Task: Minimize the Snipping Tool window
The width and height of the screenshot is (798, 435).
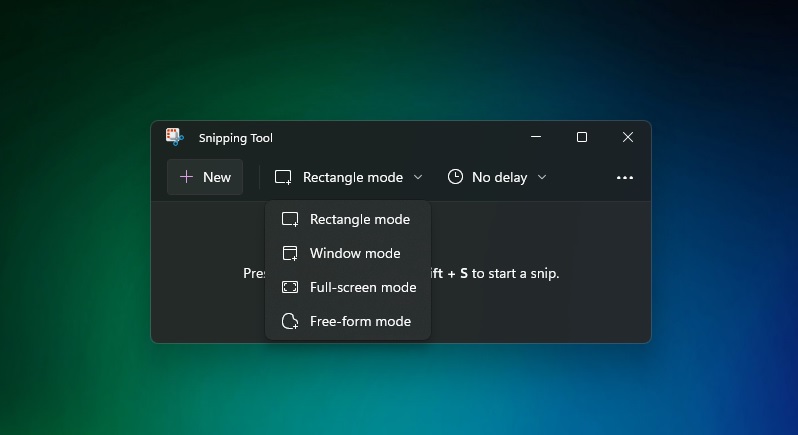Action: (536, 137)
